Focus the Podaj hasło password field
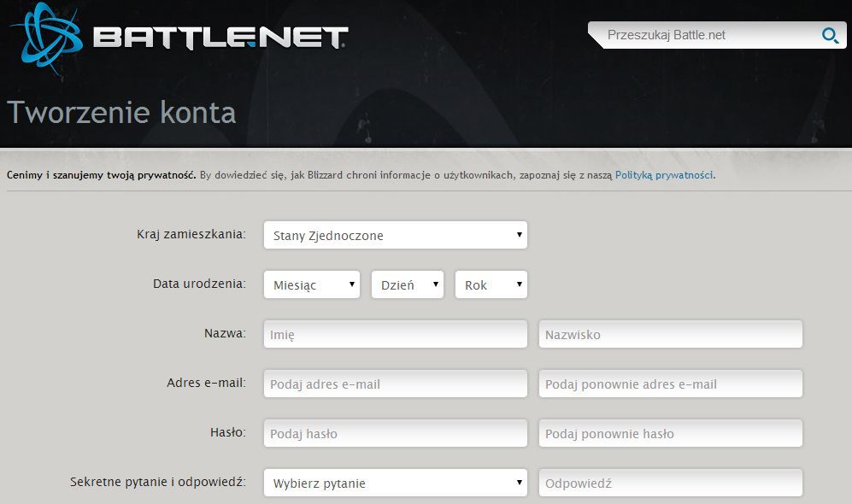Screen dimensions: 852x504 click(395, 433)
